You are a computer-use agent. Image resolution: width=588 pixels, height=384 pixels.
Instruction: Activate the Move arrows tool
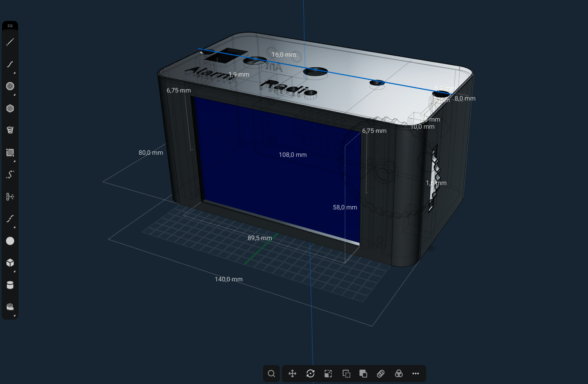click(292, 373)
